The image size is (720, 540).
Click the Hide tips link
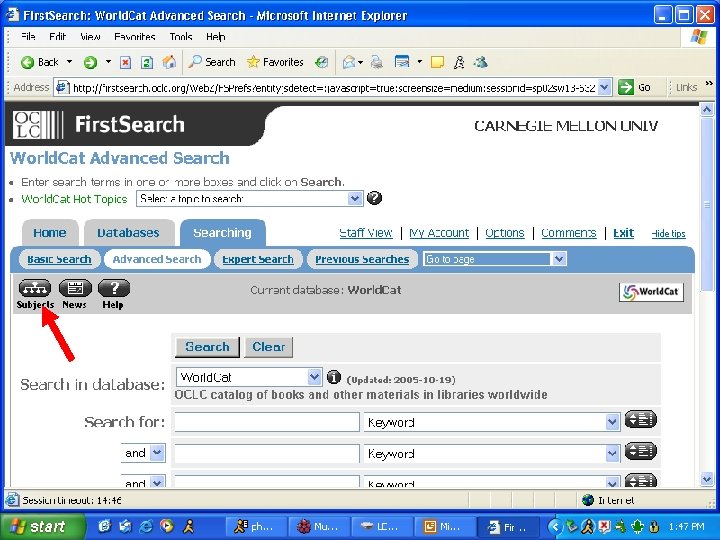pos(669,234)
